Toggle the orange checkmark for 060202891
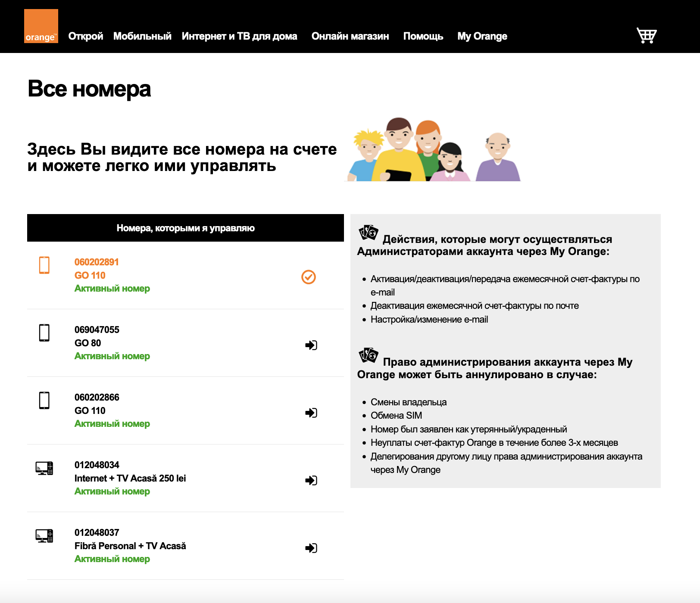 click(x=309, y=277)
